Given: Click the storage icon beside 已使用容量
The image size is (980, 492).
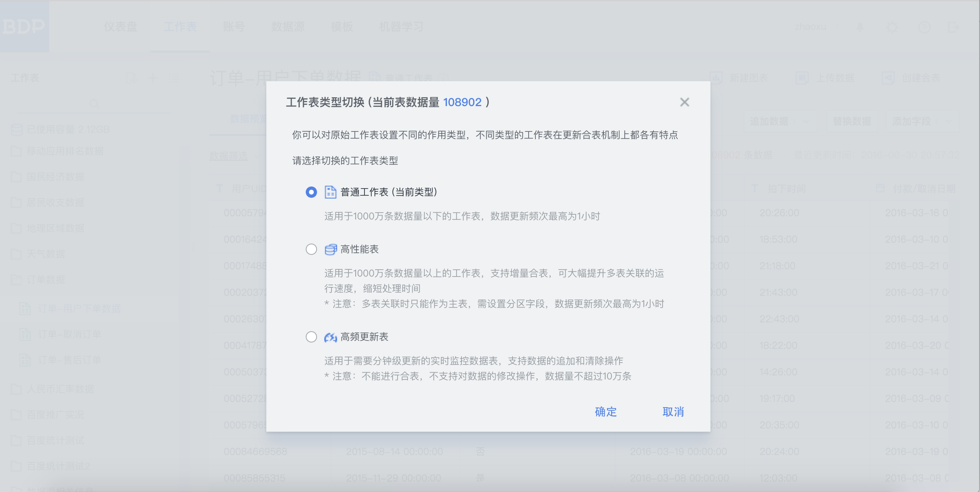Looking at the screenshot, I should (x=16, y=129).
